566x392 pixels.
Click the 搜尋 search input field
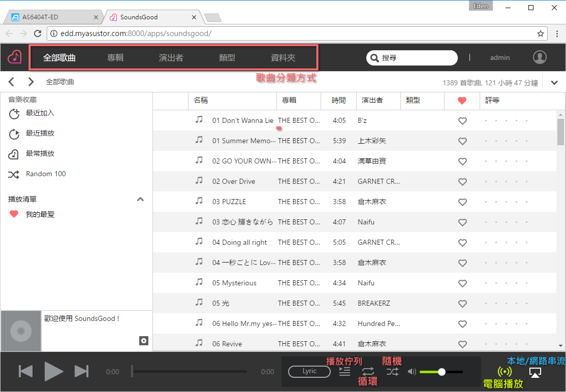[412, 58]
